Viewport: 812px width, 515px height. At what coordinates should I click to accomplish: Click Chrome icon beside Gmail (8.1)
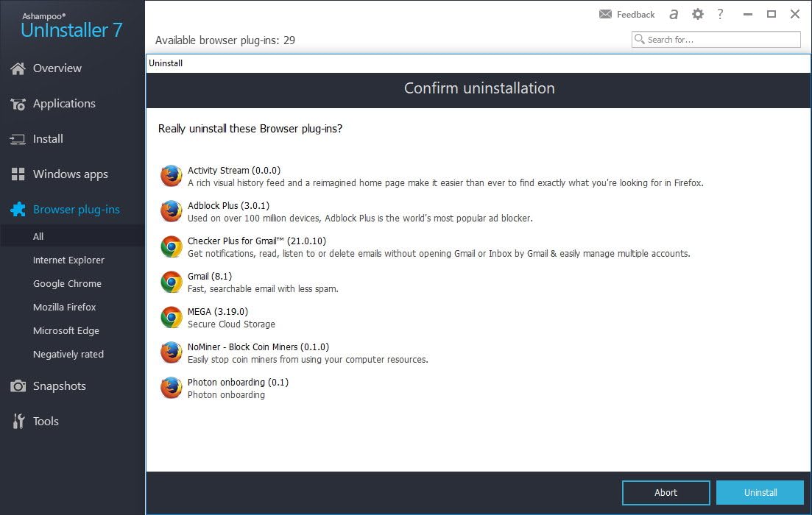point(171,282)
